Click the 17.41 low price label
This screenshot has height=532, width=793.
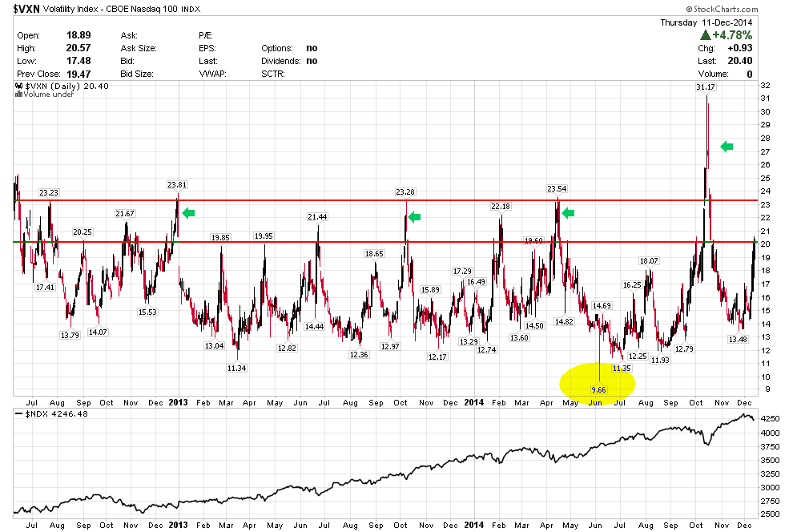pos(45,288)
